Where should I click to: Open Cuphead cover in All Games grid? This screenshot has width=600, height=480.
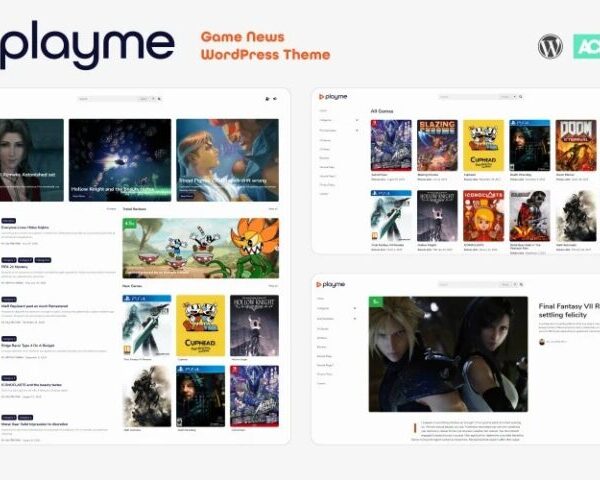[x=484, y=145]
